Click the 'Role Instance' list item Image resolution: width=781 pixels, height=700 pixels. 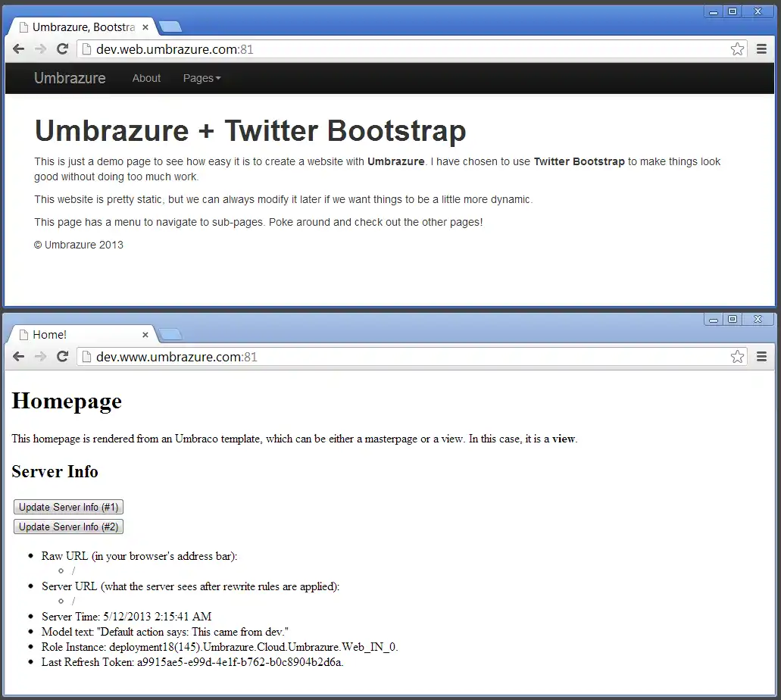(x=220, y=647)
